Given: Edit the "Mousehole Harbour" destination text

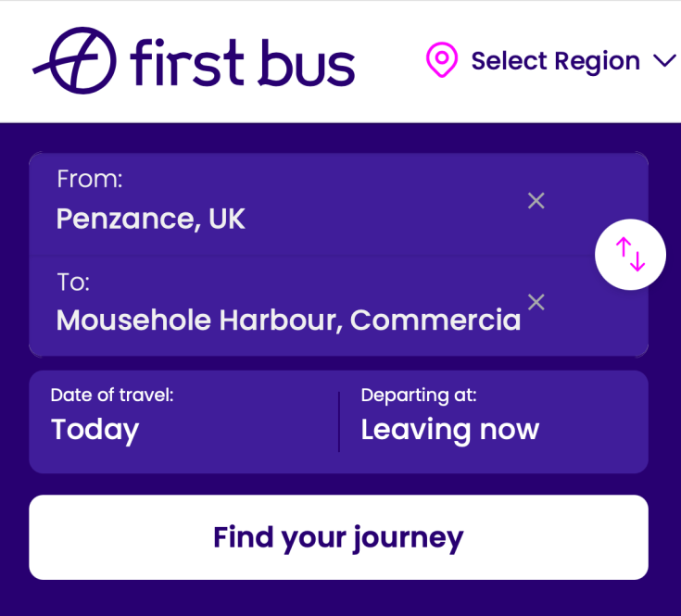Looking at the screenshot, I should [x=288, y=320].
